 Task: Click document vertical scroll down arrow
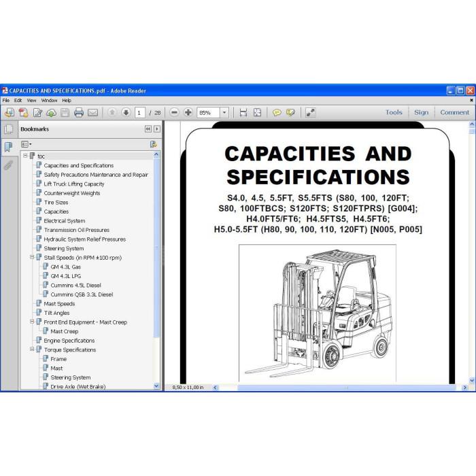click(472, 380)
